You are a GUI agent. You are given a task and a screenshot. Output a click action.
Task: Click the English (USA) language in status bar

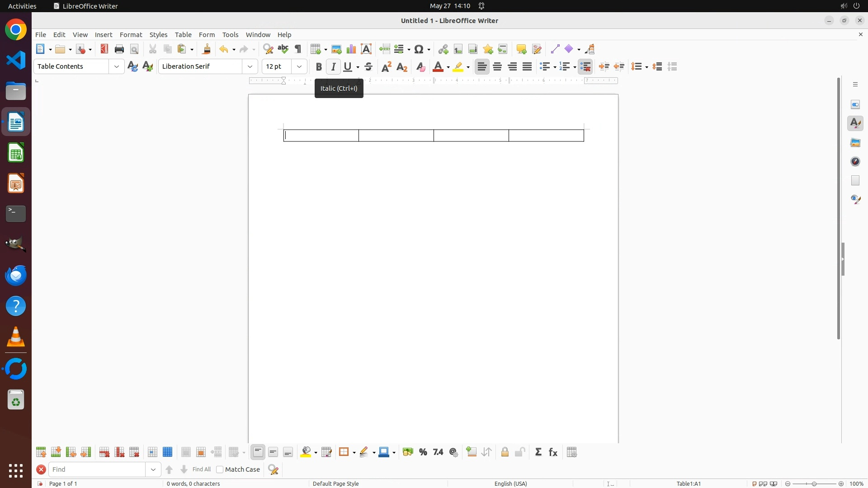[511, 483]
